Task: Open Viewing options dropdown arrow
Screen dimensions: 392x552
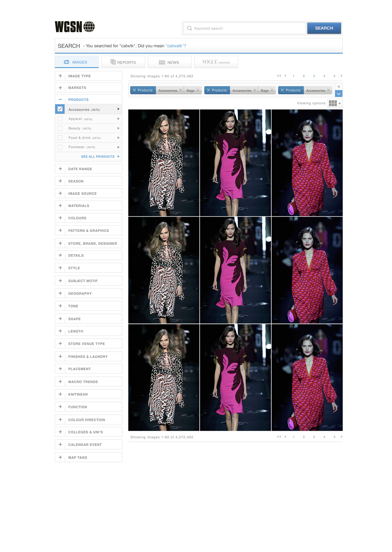Action: [340, 103]
